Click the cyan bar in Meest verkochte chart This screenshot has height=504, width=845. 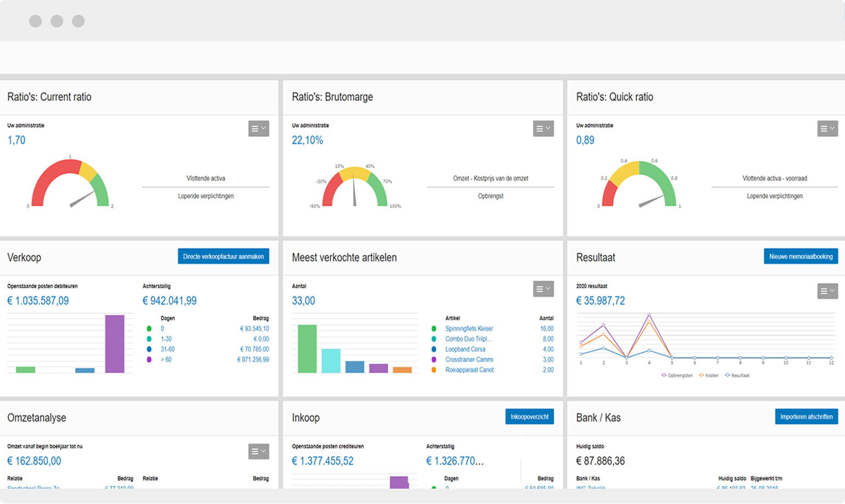(331, 361)
